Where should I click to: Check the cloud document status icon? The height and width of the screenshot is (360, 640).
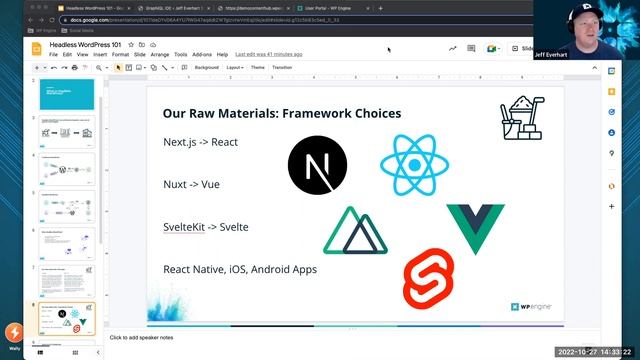pos(153,44)
